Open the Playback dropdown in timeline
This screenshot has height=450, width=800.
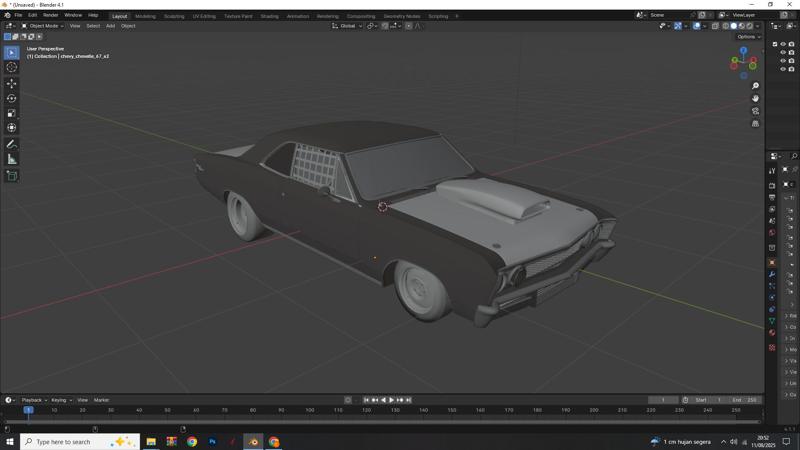[x=34, y=400]
